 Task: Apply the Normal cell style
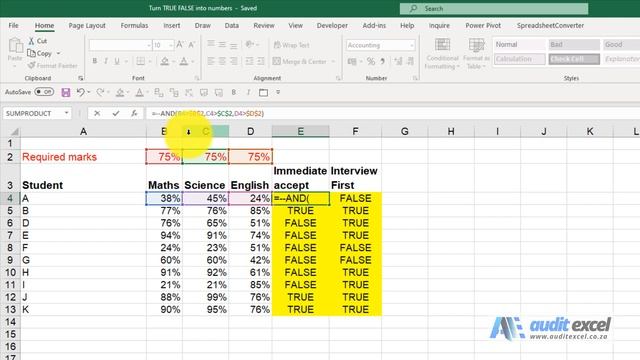point(519,44)
